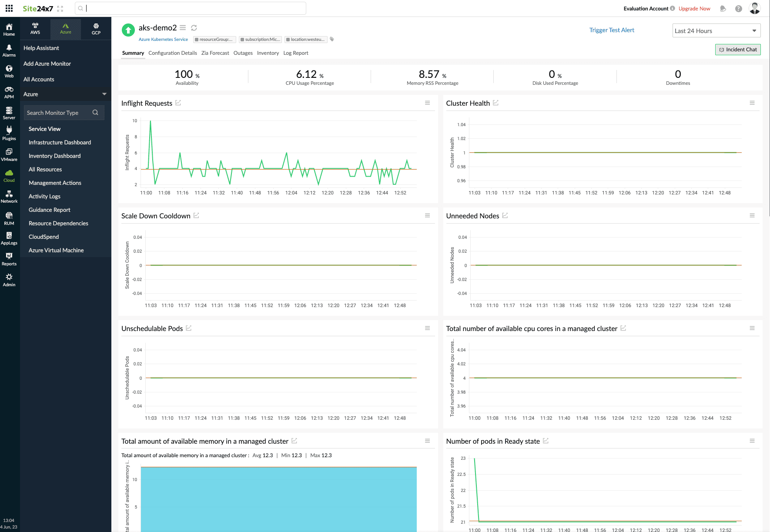Image resolution: width=770 pixels, height=532 pixels.
Task: Open the Alarms panel from the left sidebar
Action: tap(9, 50)
